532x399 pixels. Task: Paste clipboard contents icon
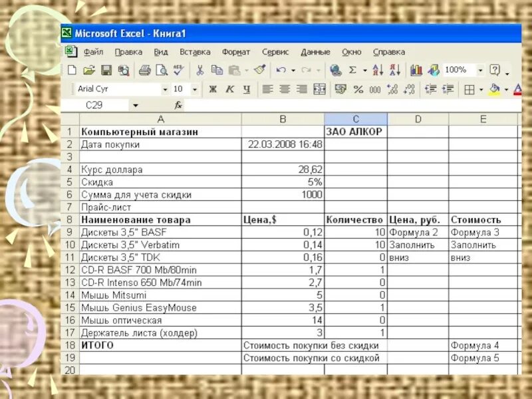[x=235, y=70]
